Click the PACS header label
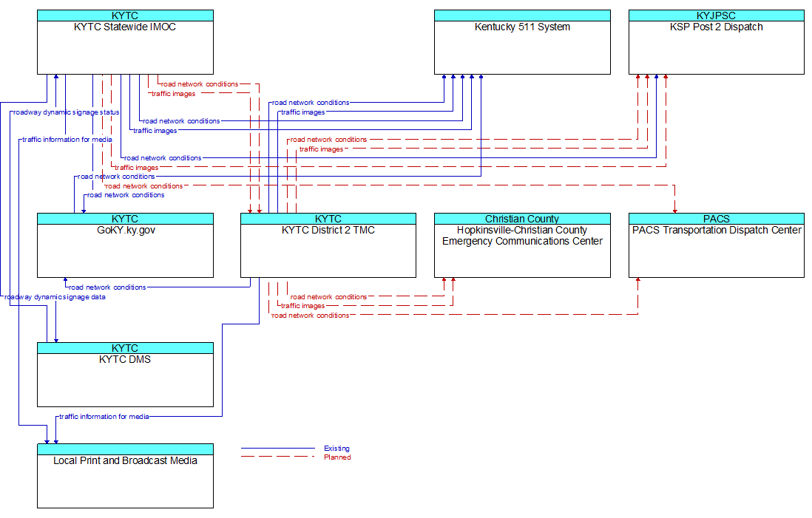Image resolution: width=812 pixels, height=518 pixels. pos(716,219)
